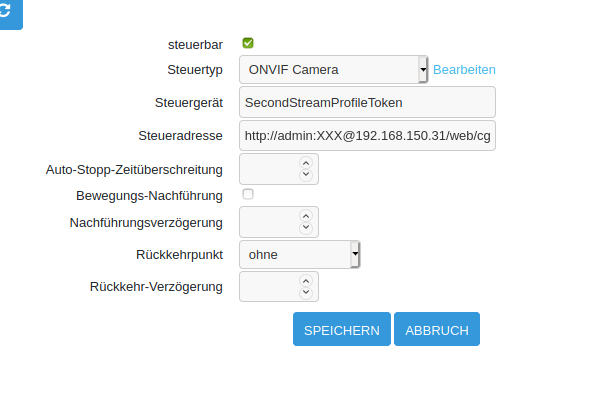The image size is (608, 419).
Task: Open the Steuertyp ONVIF Camera dropdown
Action: coord(333,69)
